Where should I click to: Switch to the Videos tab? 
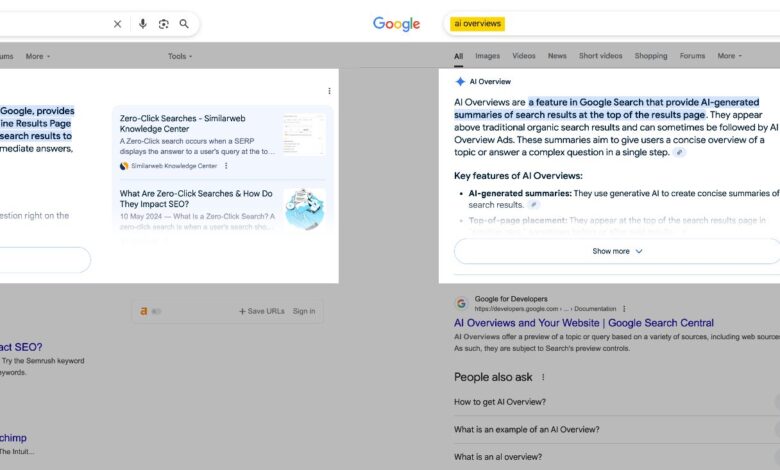(x=524, y=56)
